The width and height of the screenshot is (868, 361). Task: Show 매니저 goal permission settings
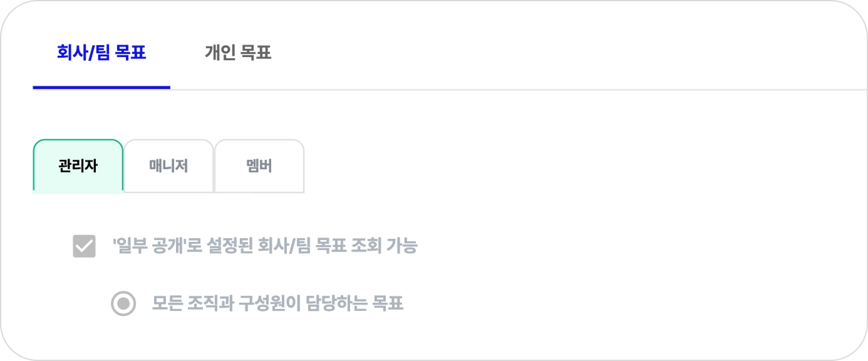coord(168,167)
